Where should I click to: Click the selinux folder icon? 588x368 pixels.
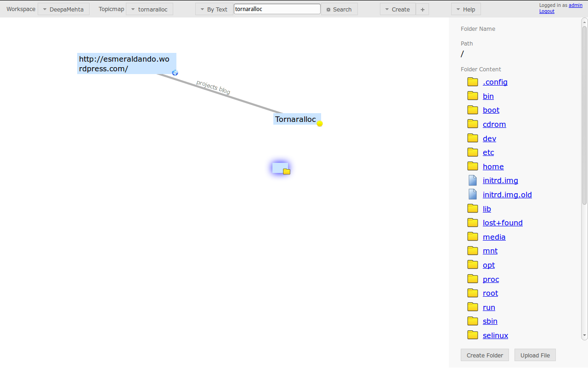(473, 335)
